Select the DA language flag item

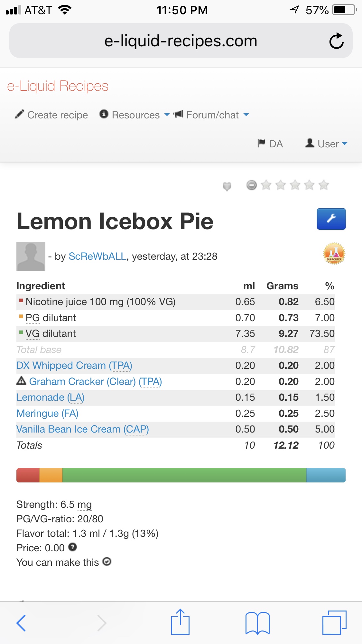(x=270, y=144)
